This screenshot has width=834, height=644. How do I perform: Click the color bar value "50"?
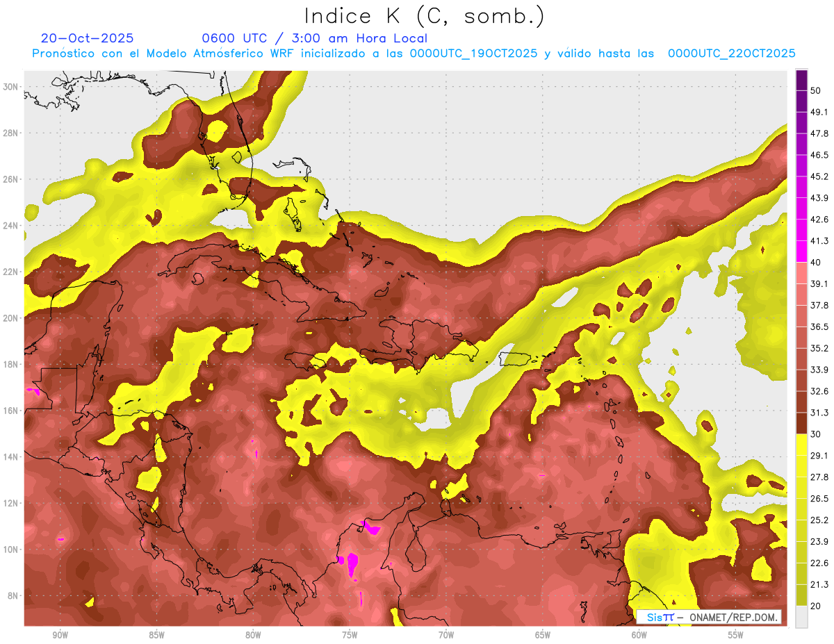point(816,91)
